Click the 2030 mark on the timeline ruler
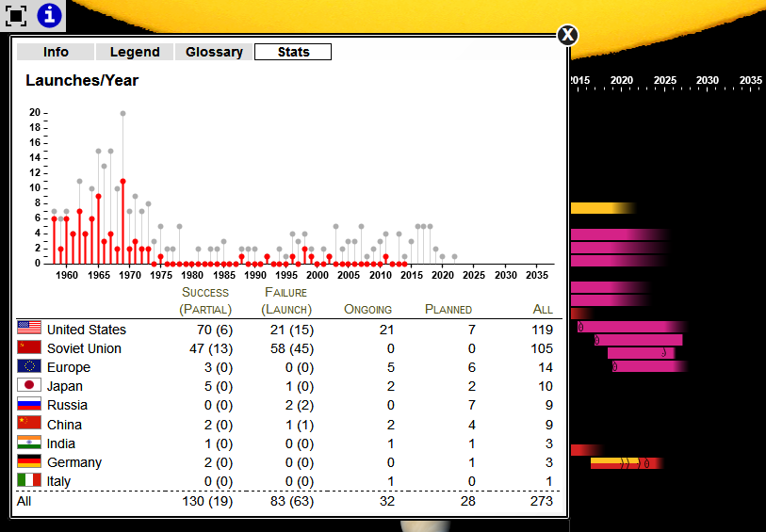766x532 pixels. point(708,80)
